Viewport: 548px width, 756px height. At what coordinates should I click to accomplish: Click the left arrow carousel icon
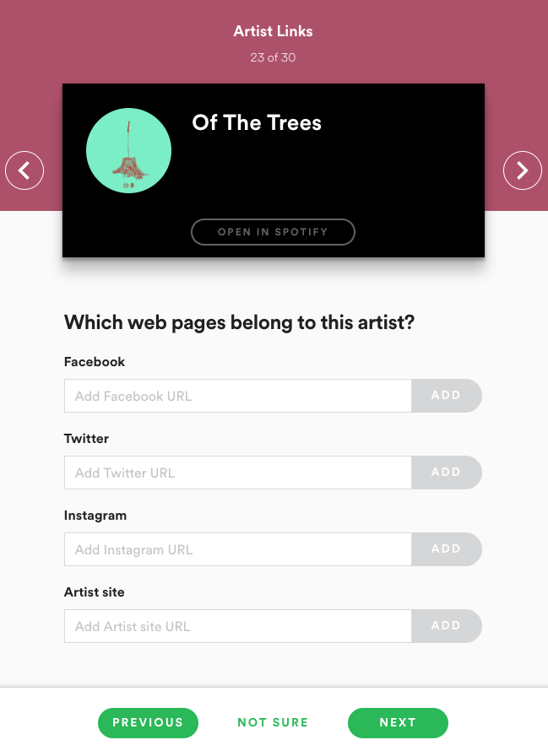point(24,170)
